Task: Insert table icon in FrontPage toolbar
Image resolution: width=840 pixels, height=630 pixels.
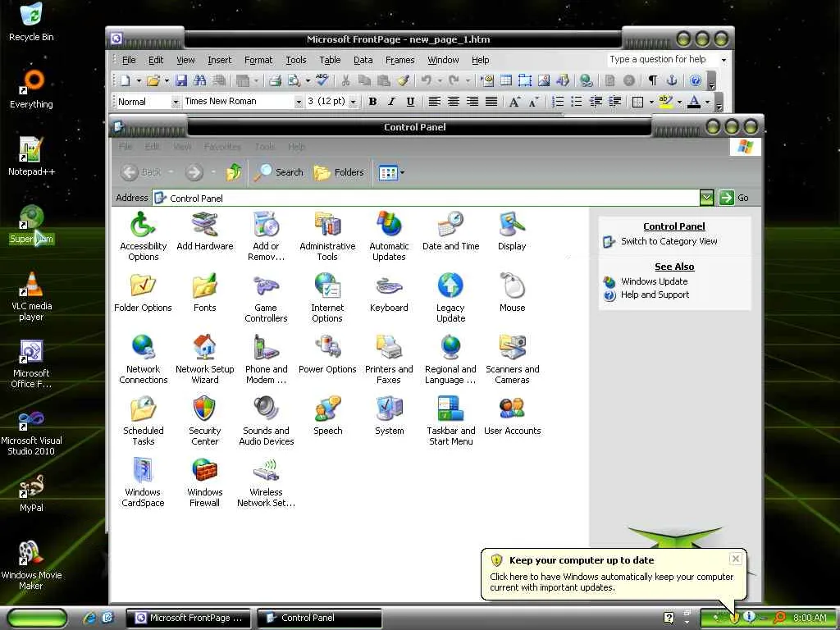Action: (x=505, y=80)
